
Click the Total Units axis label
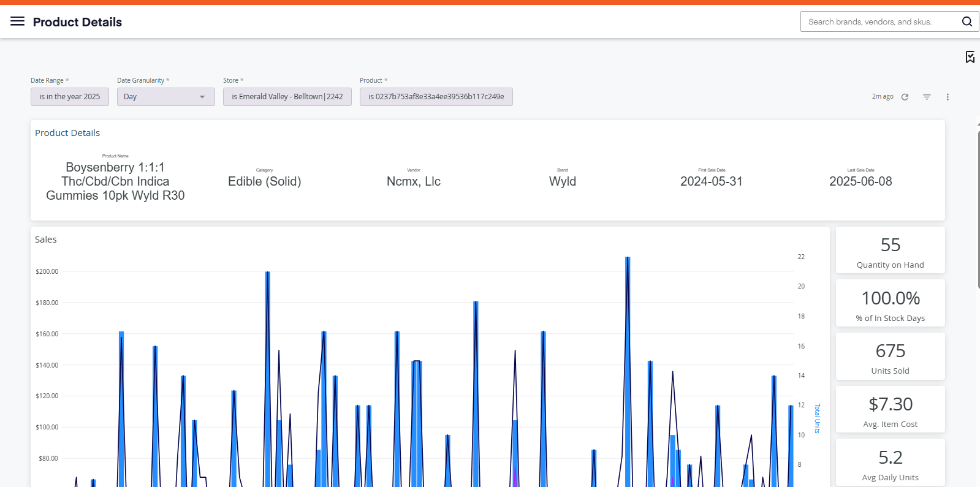(817, 418)
